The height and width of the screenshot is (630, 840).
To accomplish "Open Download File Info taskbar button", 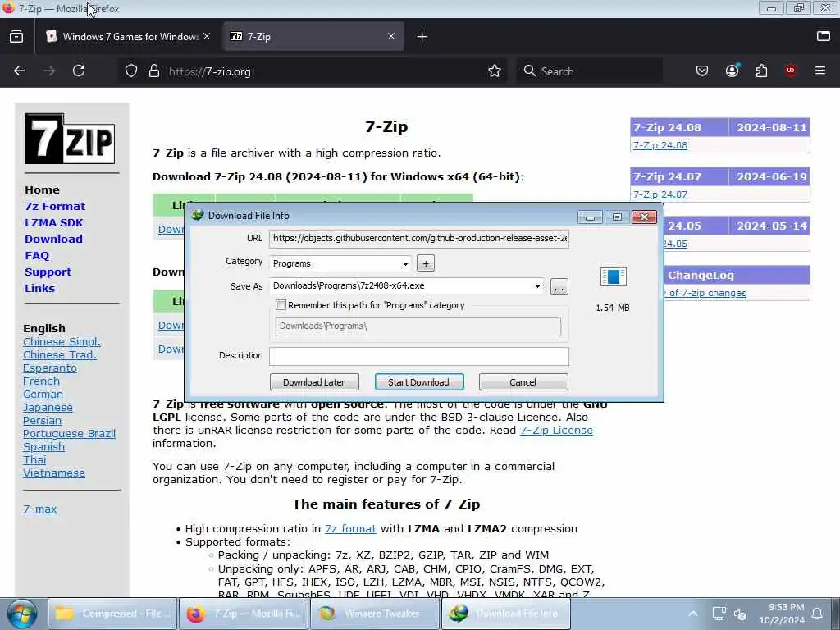I will click(x=506, y=614).
